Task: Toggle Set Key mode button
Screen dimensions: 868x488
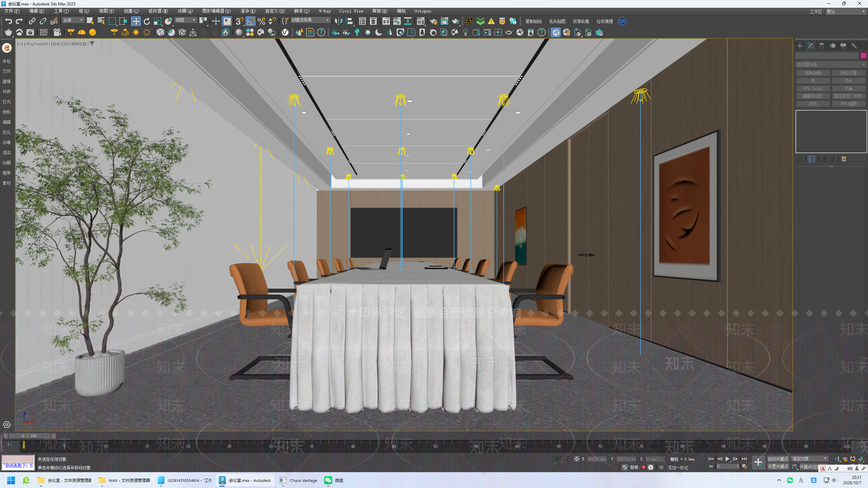Action: 778,466
